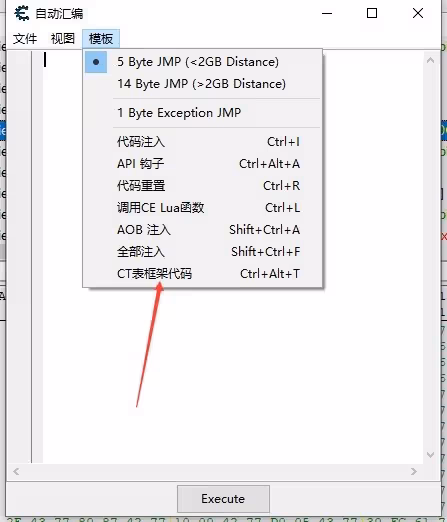Close the 模板 menu from the menu bar
This screenshot has width=447, height=522.
pyautogui.click(x=101, y=39)
